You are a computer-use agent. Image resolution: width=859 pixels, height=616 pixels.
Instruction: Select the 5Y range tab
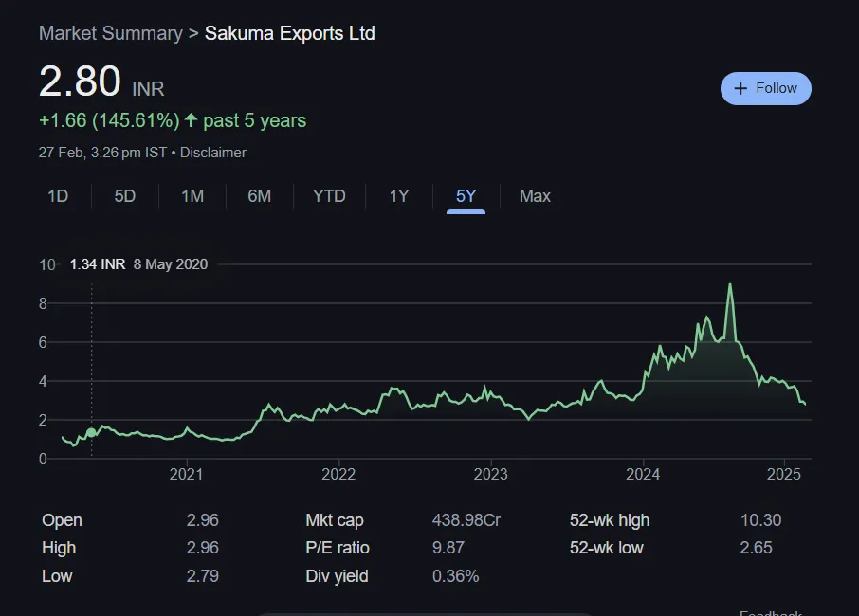[x=466, y=196]
